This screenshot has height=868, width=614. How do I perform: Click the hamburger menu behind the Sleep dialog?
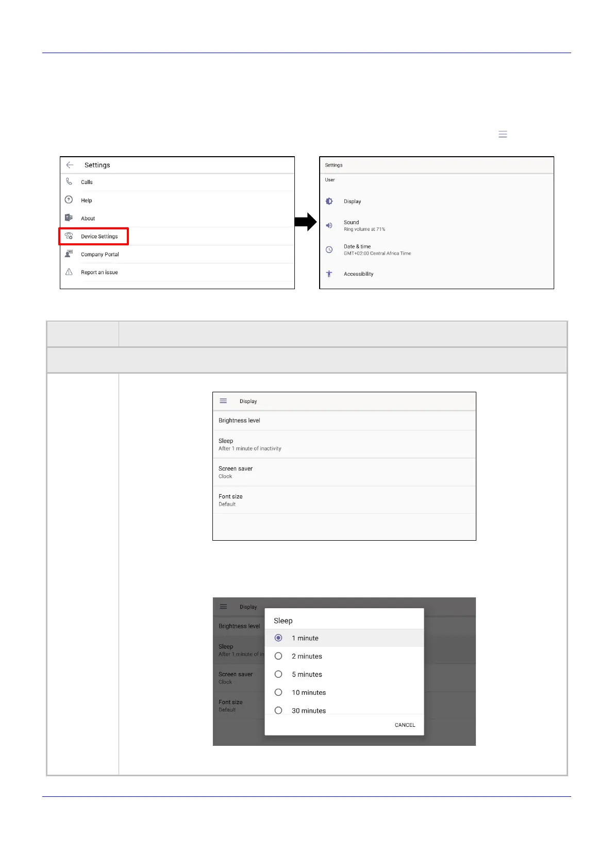coord(223,606)
